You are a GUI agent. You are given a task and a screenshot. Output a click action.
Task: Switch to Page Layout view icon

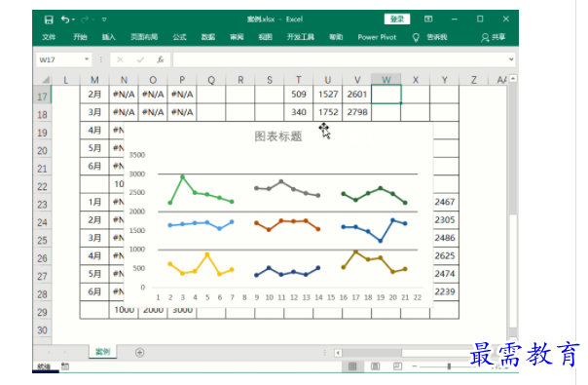(375, 366)
